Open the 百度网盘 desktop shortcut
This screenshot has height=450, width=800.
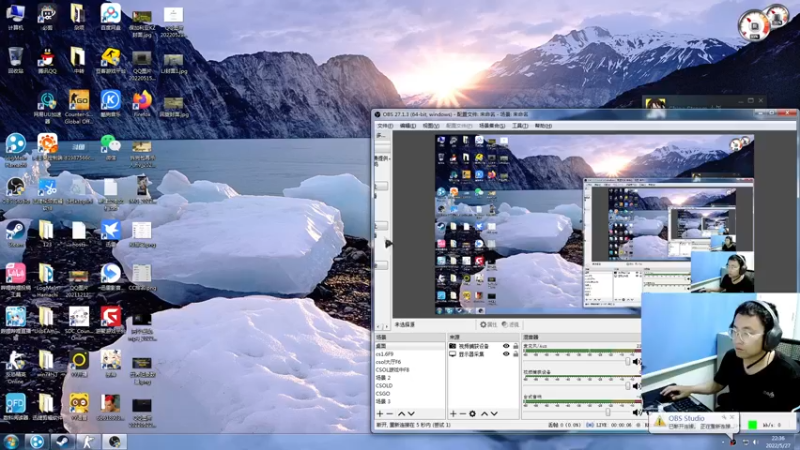pos(110,17)
